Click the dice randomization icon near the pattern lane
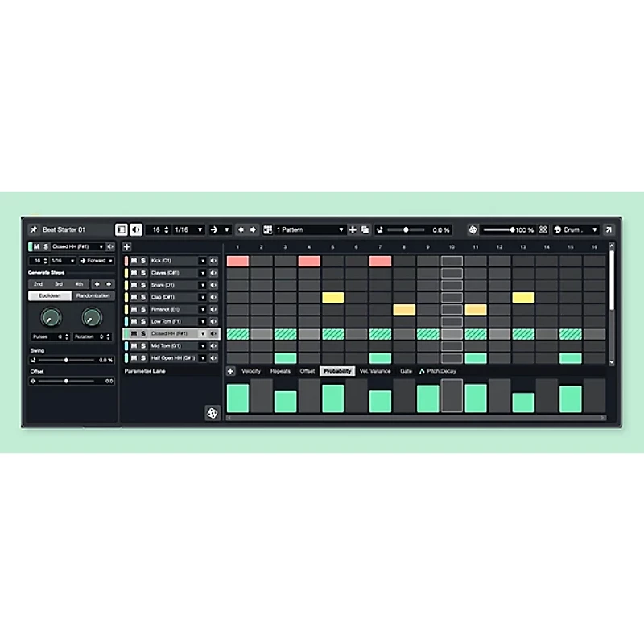644x644 pixels. (213, 411)
